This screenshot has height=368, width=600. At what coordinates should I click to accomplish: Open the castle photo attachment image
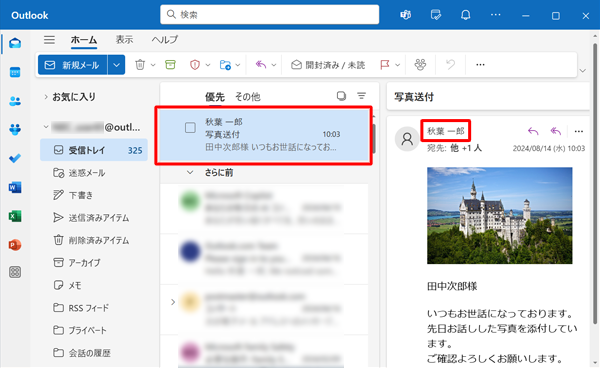[500, 215]
